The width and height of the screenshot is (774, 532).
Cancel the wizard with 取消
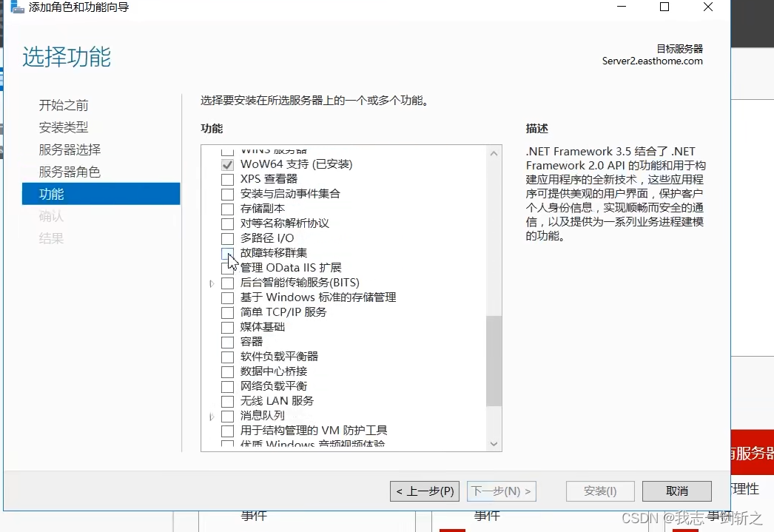677,491
